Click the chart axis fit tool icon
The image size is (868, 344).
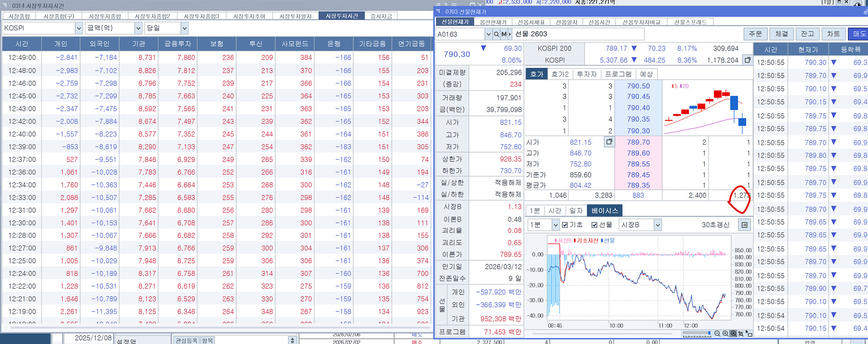click(x=741, y=334)
